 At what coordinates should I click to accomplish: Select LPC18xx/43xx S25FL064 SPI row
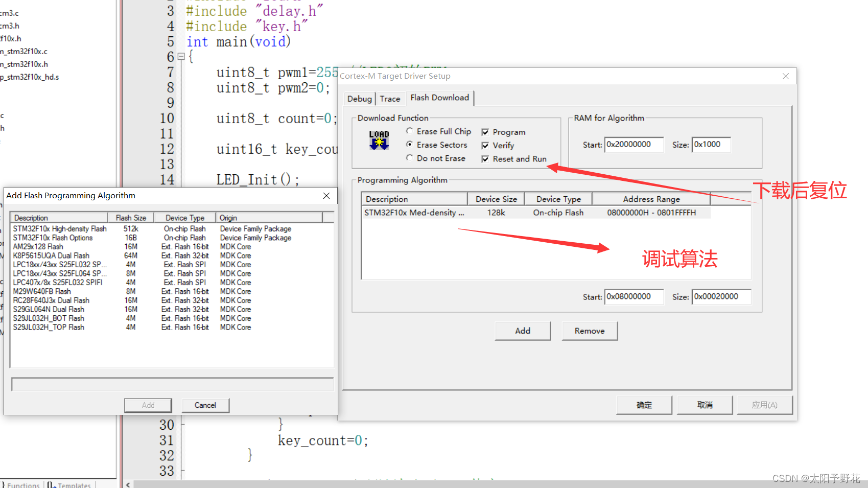(166, 274)
